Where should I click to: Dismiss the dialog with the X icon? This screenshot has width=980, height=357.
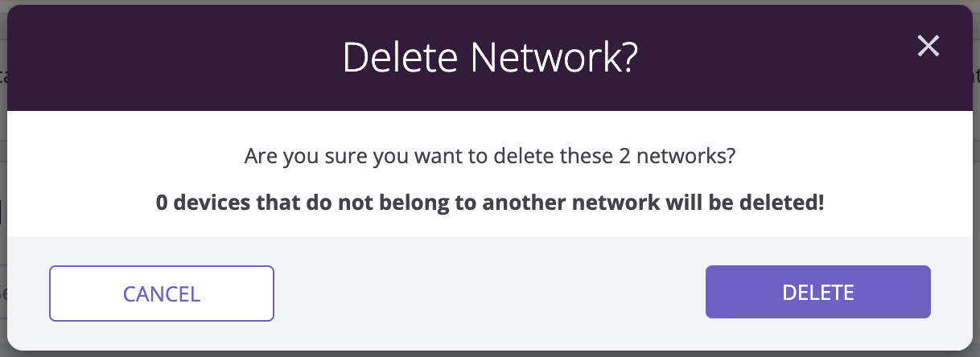pos(929,46)
